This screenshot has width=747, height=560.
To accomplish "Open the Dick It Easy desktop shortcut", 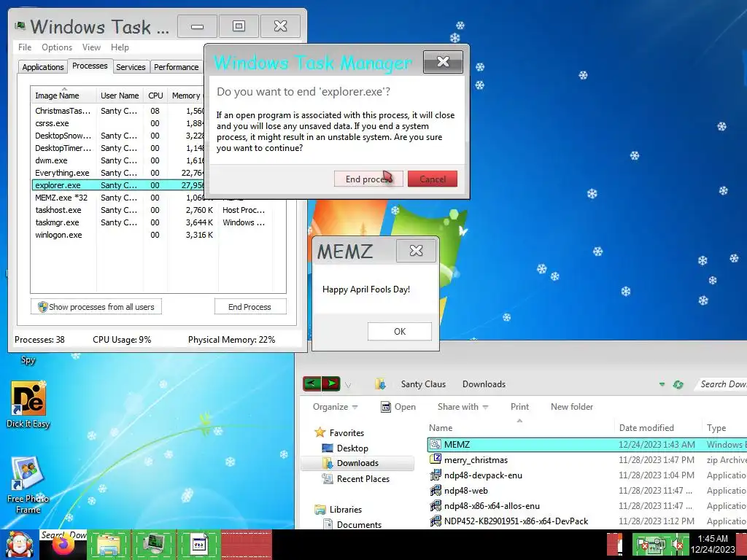I will click(x=28, y=405).
